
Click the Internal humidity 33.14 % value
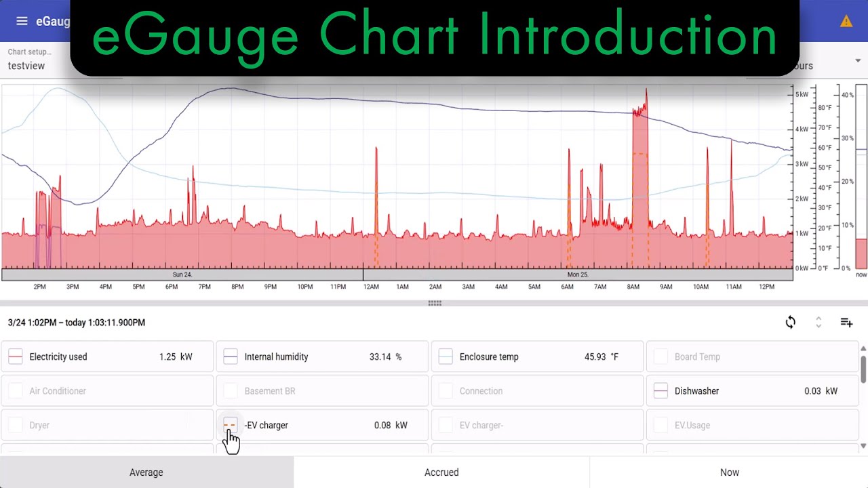click(x=385, y=357)
